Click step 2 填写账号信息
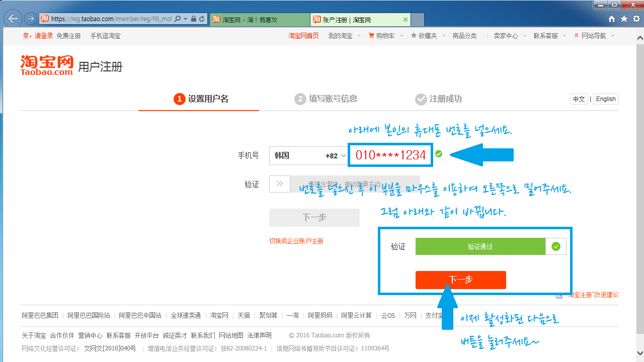 coord(326,99)
